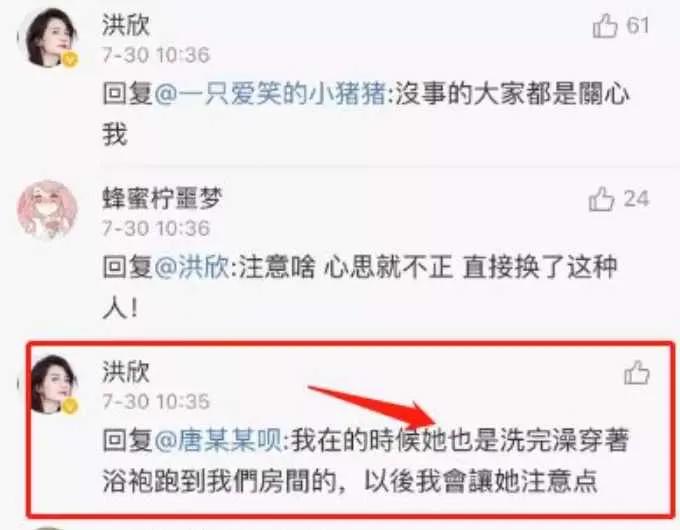Tap the gold verified badge on top avatar
This screenshot has width=680, height=530.
point(69,59)
